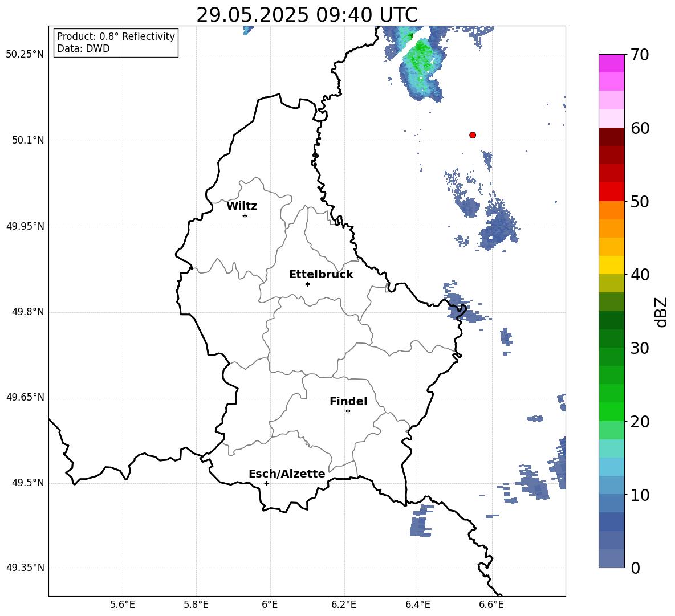Click the 6.4°E longitude label
Viewport: 675px width, 616px height.
click(x=417, y=605)
